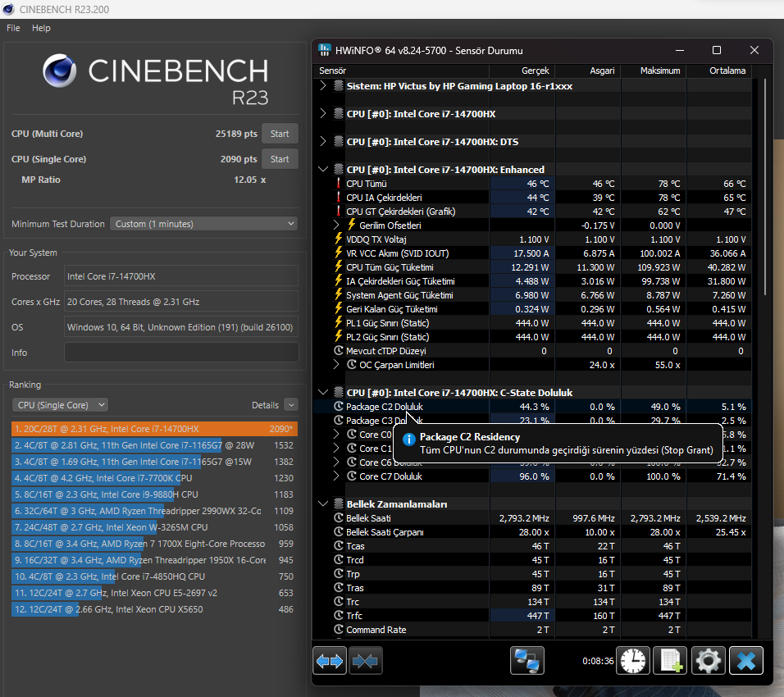Click Gerçek column header

tap(522, 71)
